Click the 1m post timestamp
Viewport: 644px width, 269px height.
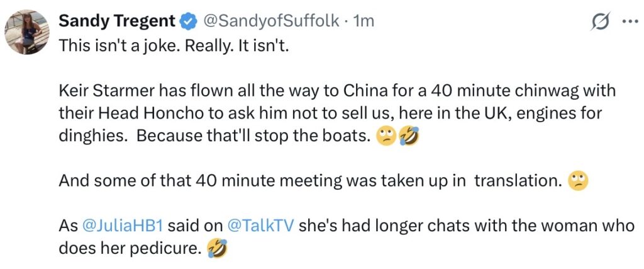[x=364, y=21]
